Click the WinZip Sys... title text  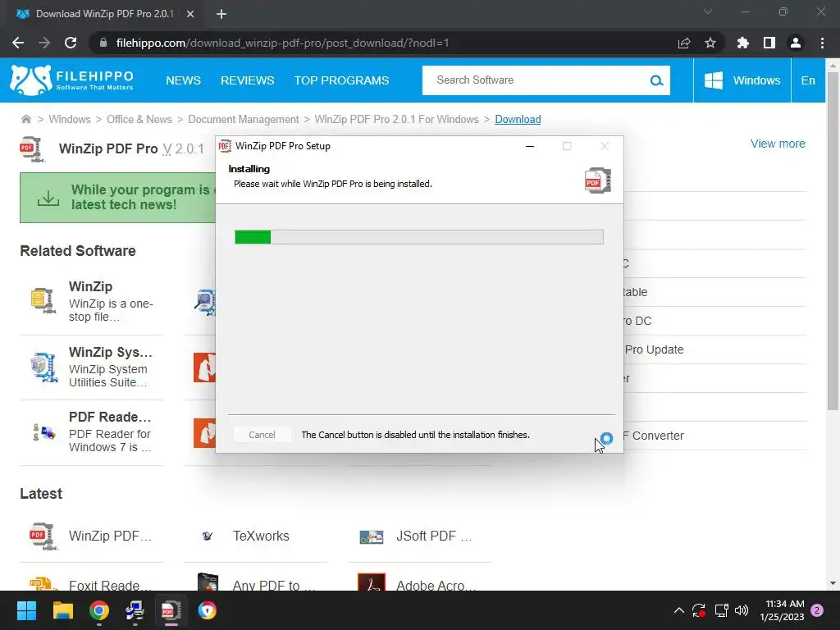[x=111, y=352]
